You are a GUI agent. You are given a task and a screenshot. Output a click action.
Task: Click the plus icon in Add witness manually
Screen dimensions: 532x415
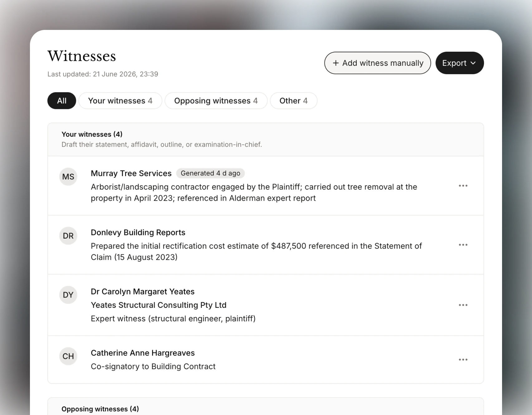336,63
